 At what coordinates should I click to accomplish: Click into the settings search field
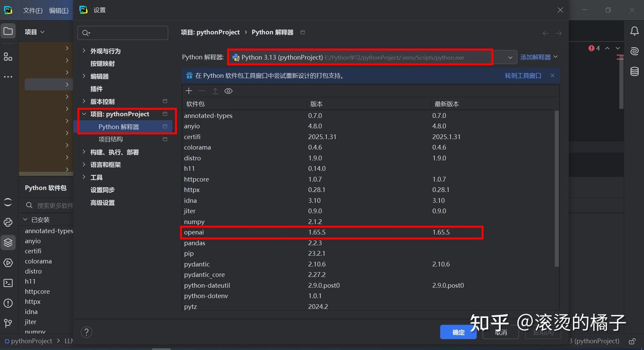point(123,33)
